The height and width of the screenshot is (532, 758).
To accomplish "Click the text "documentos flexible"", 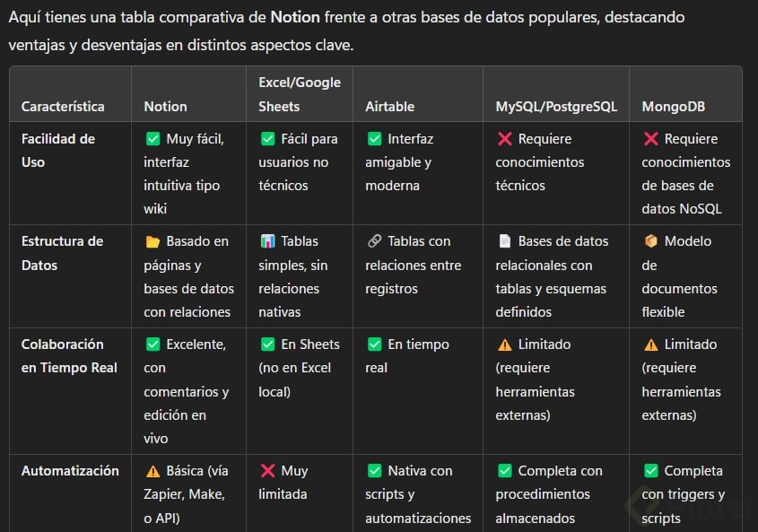I will tap(679, 301).
